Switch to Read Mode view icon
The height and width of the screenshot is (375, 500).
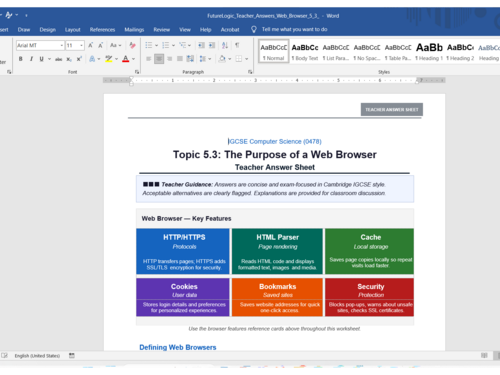click(x=484, y=356)
